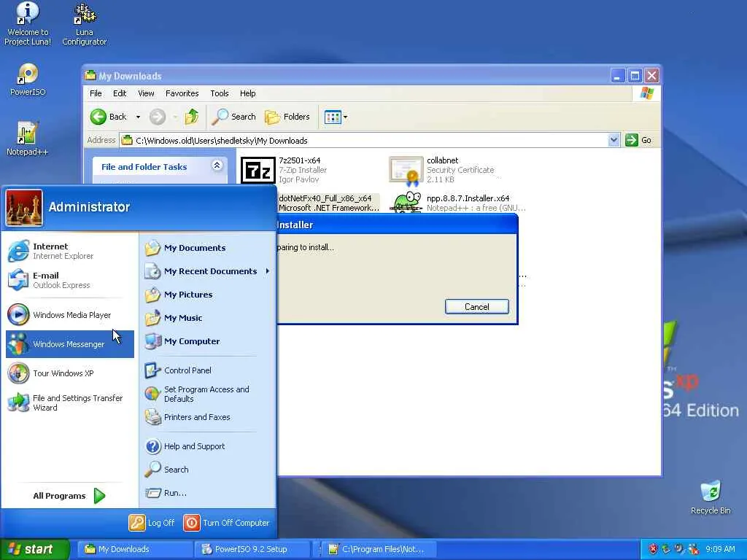
Task: Open Search from Start menu
Action: pos(207,470)
